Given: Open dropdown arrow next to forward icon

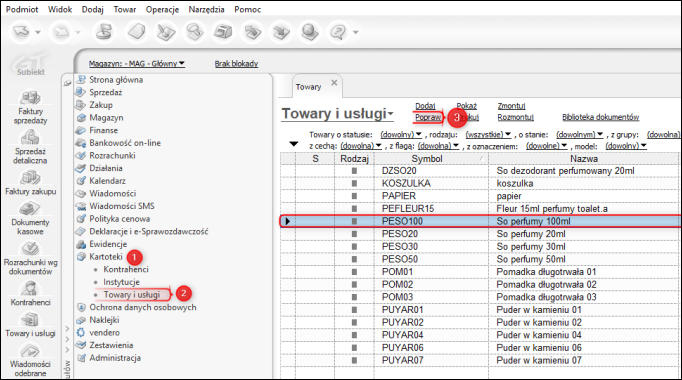Looking at the screenshot, I should point(78,32).
